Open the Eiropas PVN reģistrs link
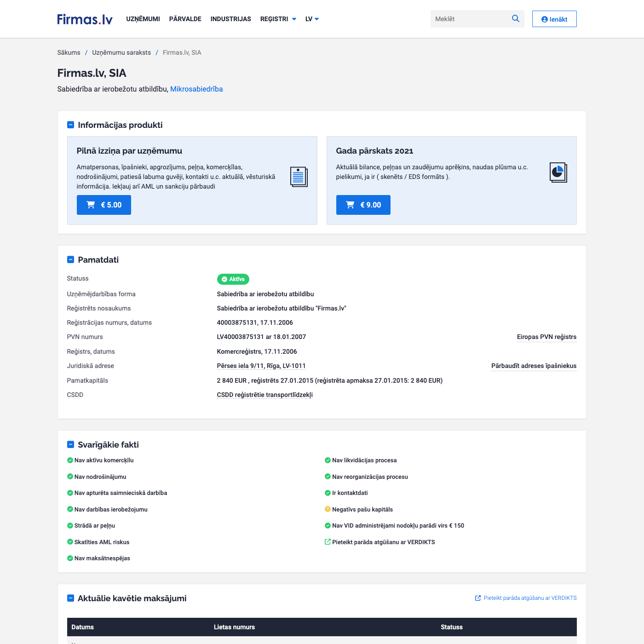Screen dimensions: 644x644 click(x=546, y=337)
